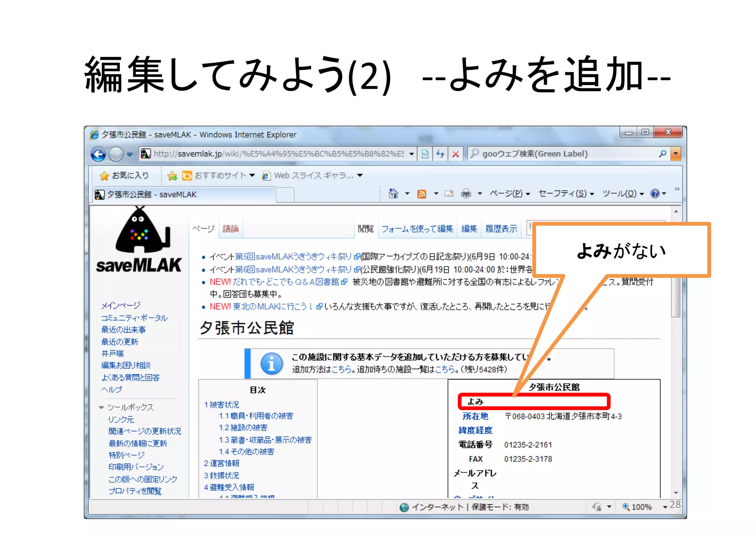This screenshot has height=535, width=756.
Task: Open the zoom level 100% dropdown
Action: point(664,507)
